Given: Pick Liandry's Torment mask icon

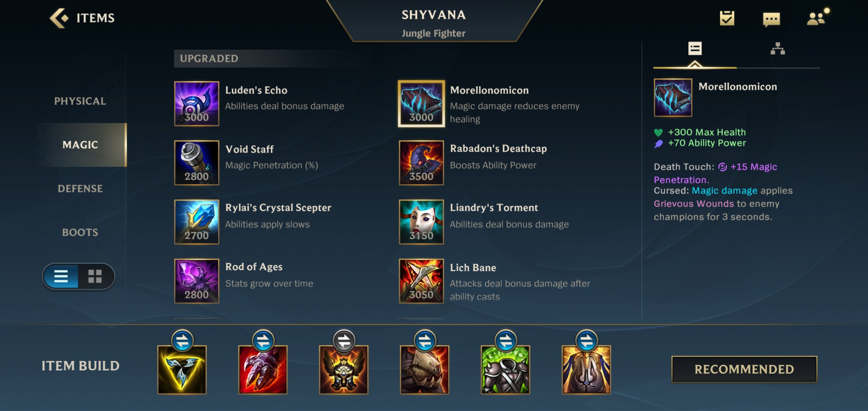Looking at the screenshot, I should click(x=421, y=221).
